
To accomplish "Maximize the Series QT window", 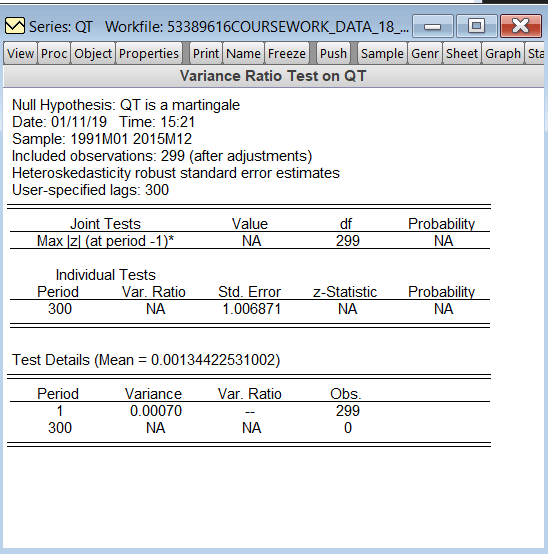I will pyautogui.click(x=477, y=26).
